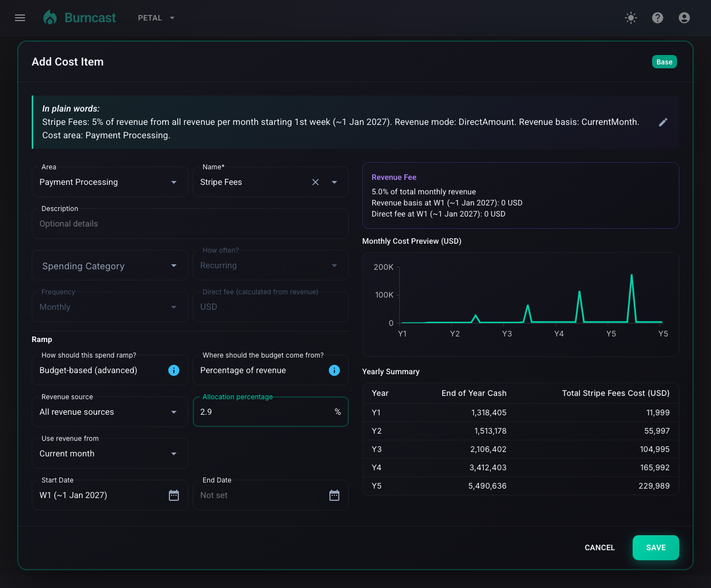Open the user account profile icon

[x=684, y=18]
